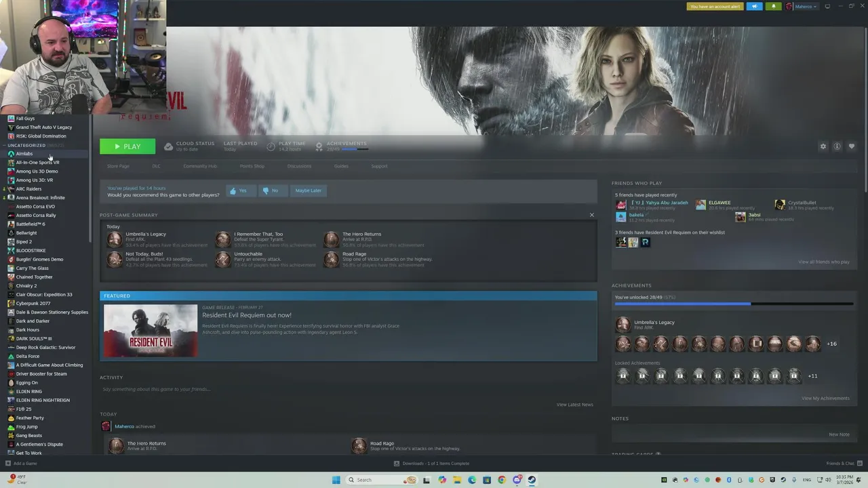Click the achievements progress bar
This screenshot has width=868, height=488.
(x=734, y=304)
